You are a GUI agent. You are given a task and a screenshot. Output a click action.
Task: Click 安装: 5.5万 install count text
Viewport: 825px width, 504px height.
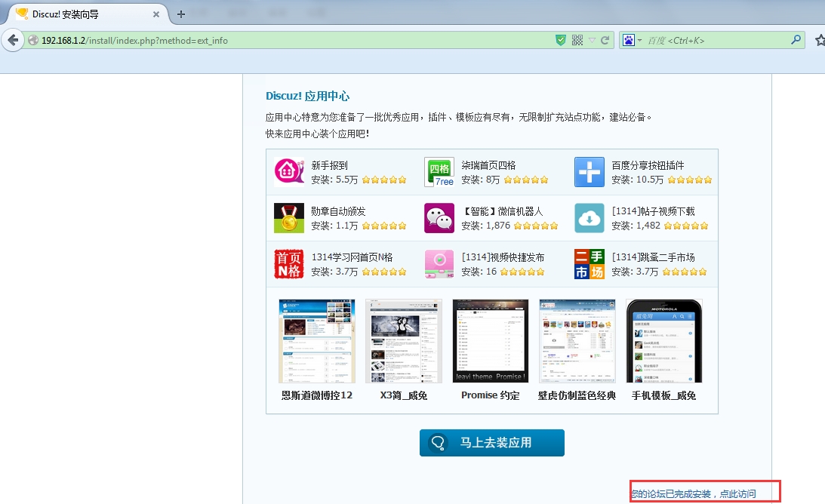(334, 180)
